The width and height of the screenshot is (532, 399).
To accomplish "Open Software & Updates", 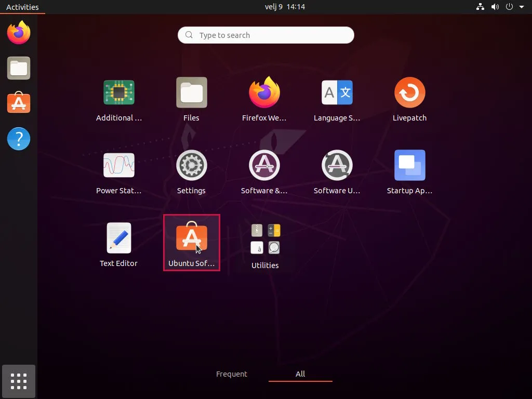I will click(x=264, y=165).
